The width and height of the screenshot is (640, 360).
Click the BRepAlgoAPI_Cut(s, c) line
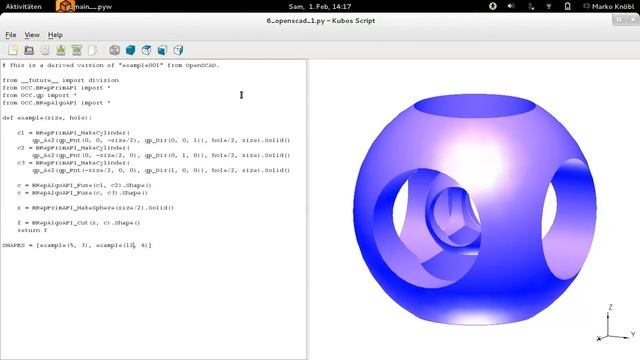[78, 223]
